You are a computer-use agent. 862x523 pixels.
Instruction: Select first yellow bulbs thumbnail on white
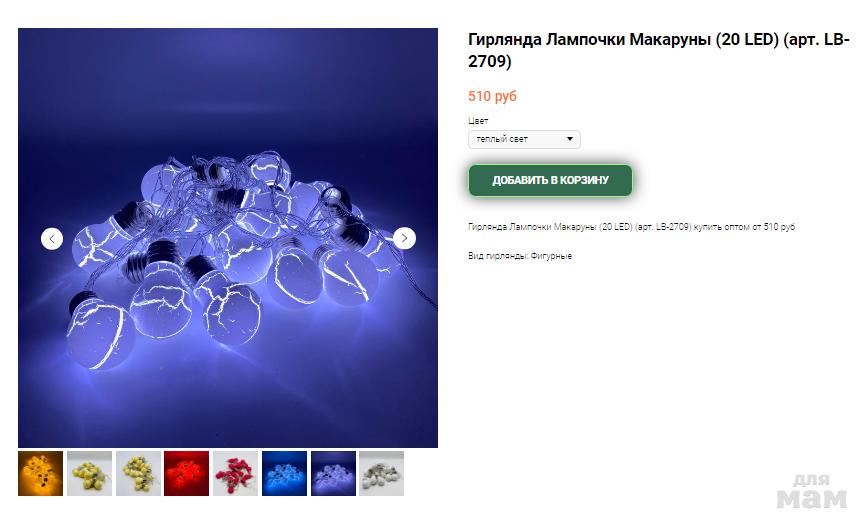tap(90, 474)
